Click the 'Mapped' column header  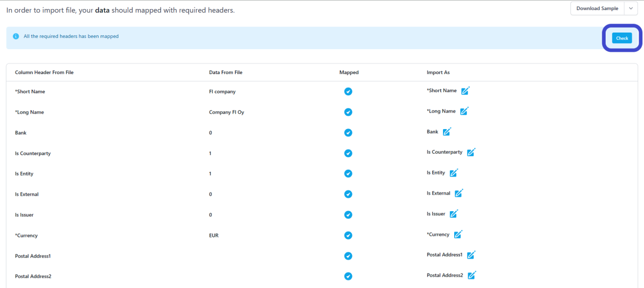(x=349, y=73)
